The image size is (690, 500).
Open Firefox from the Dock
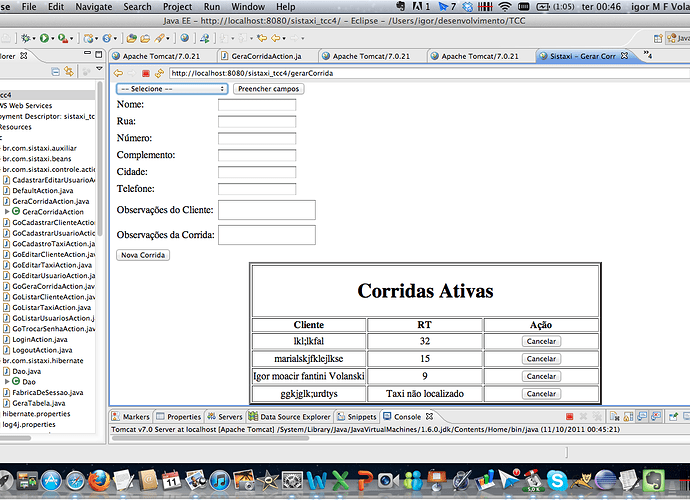(x=99, y=480)
